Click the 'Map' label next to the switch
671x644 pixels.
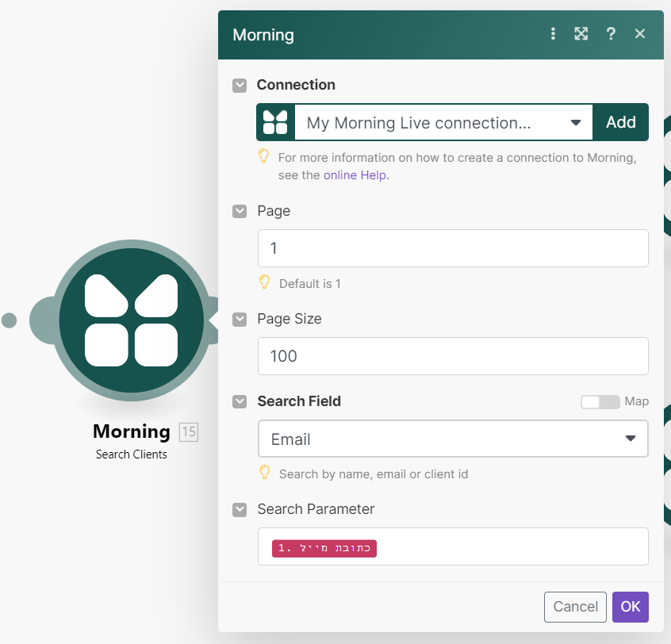[x=636, y=401]
